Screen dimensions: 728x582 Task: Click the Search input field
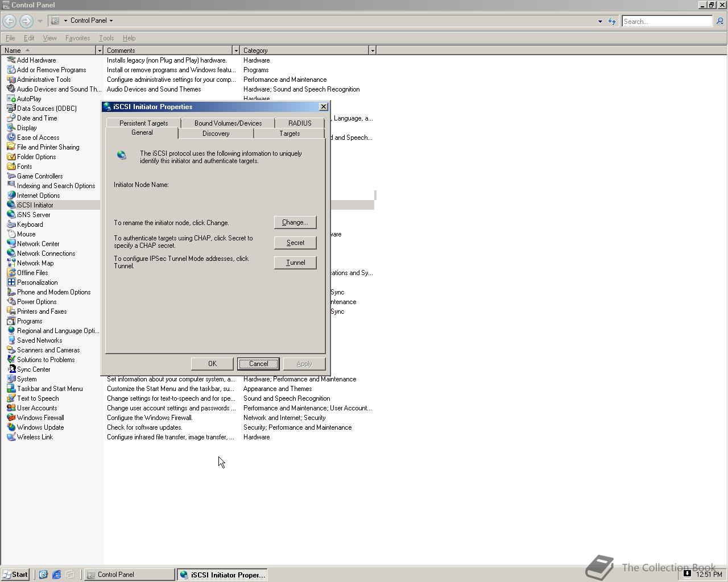click(x=667, y=21)
